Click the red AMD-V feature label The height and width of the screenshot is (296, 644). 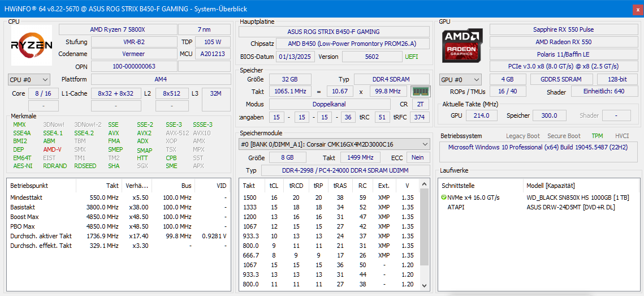tap(52, 149)
